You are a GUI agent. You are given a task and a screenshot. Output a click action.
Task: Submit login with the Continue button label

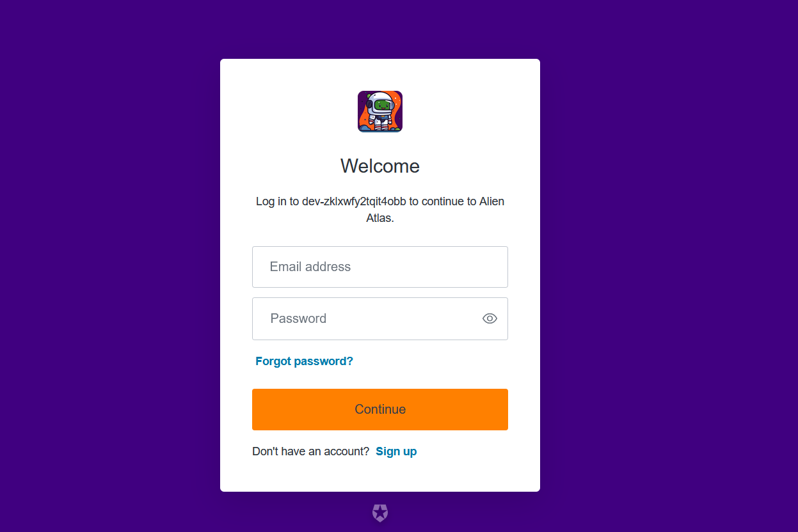(x=380, y=409)
